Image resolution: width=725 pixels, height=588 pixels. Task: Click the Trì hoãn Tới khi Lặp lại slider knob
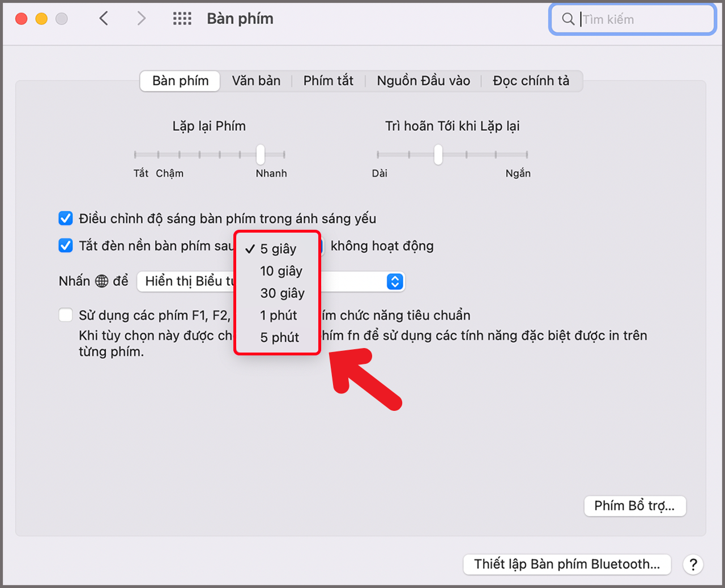coord(438,154)
